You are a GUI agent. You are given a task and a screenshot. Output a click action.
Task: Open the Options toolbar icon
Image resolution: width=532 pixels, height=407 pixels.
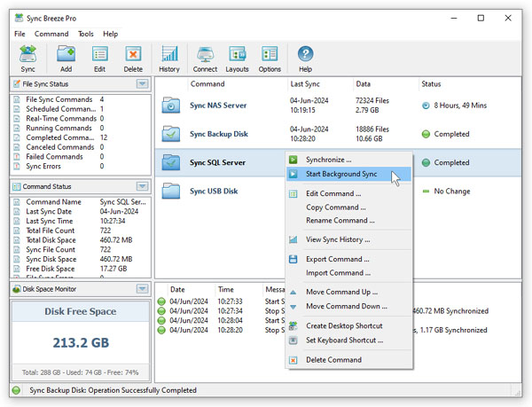coord(270,54)
